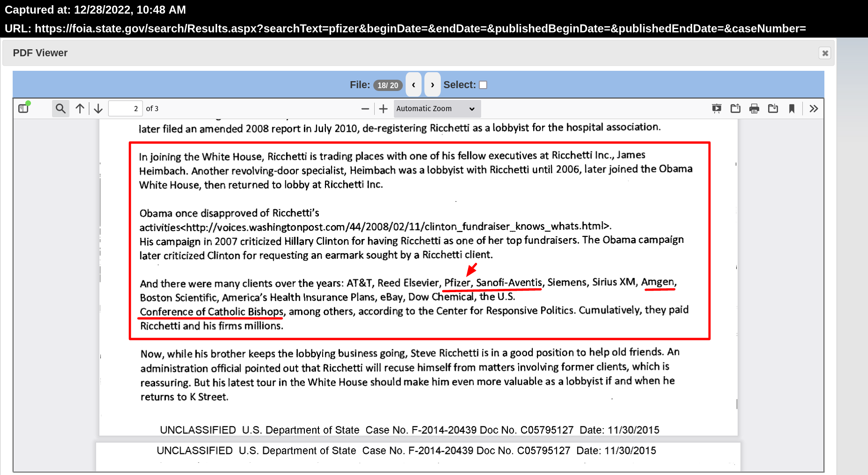Image resolution: width=868 pixels, height=475 pixels.
Task: Click the 18/20 file counter badge
Action: [x=388, y=85]
